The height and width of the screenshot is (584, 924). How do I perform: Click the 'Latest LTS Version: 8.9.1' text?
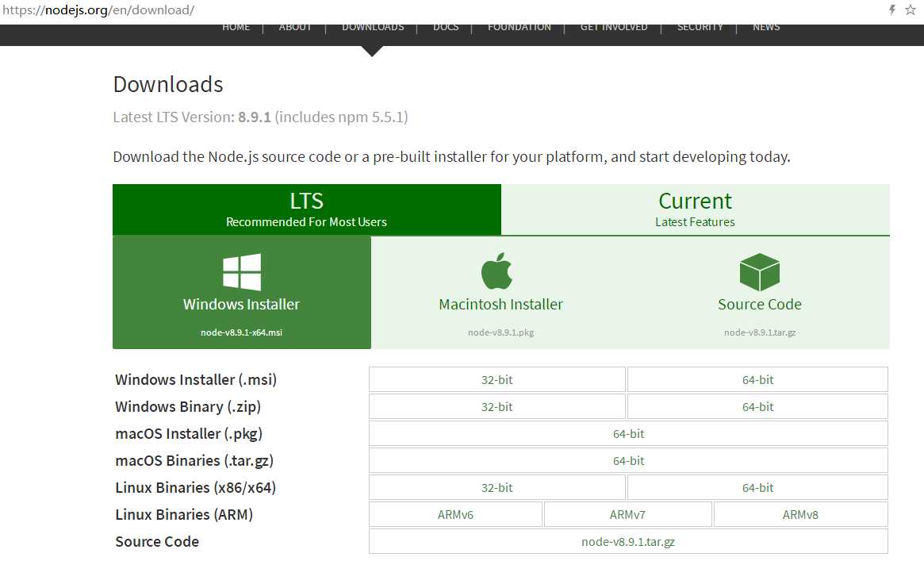pos(192,117)
